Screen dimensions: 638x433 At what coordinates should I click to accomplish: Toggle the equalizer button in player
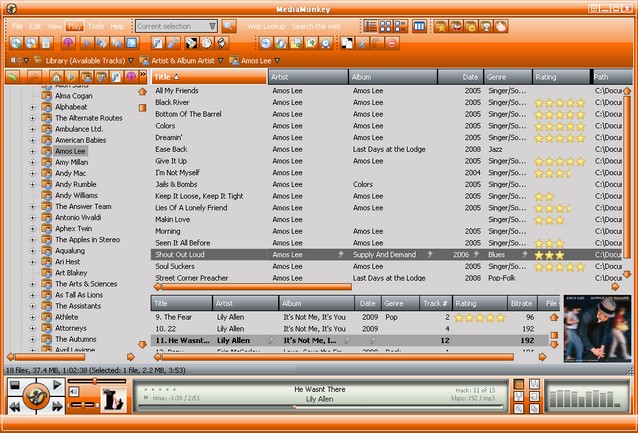click(x=534, y=384)
